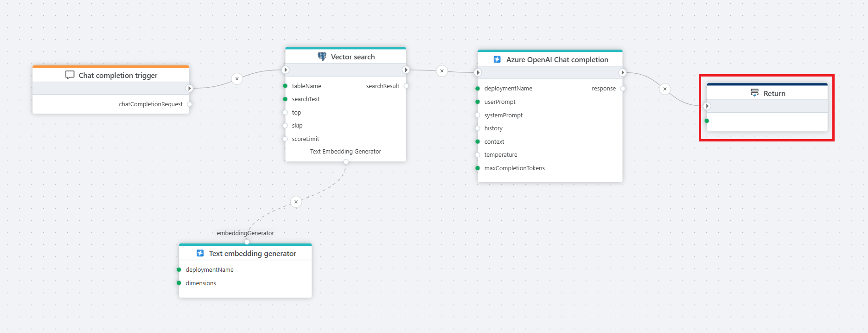Click the tableName input port
The image size is (868, 333).
pyautogui.click(x=285, y=86)
